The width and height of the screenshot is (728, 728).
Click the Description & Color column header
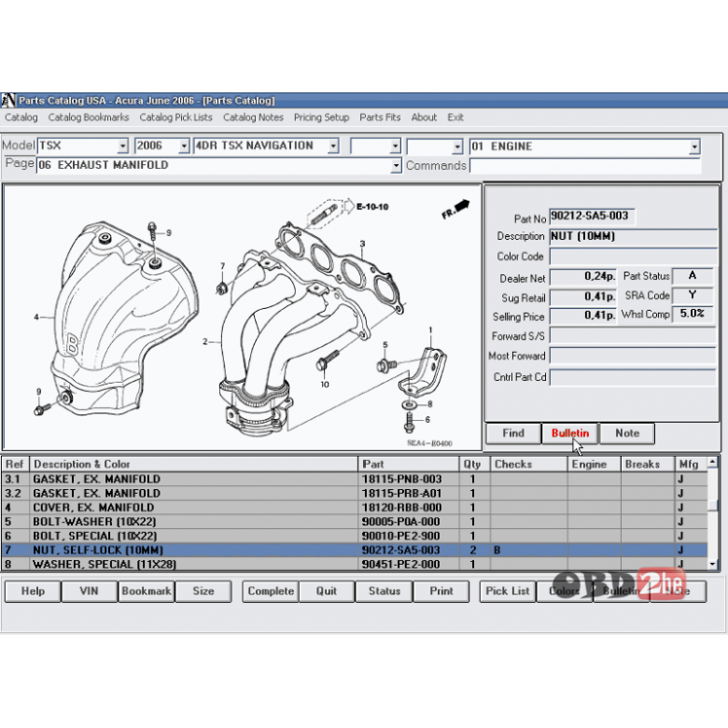pos(193,464)
